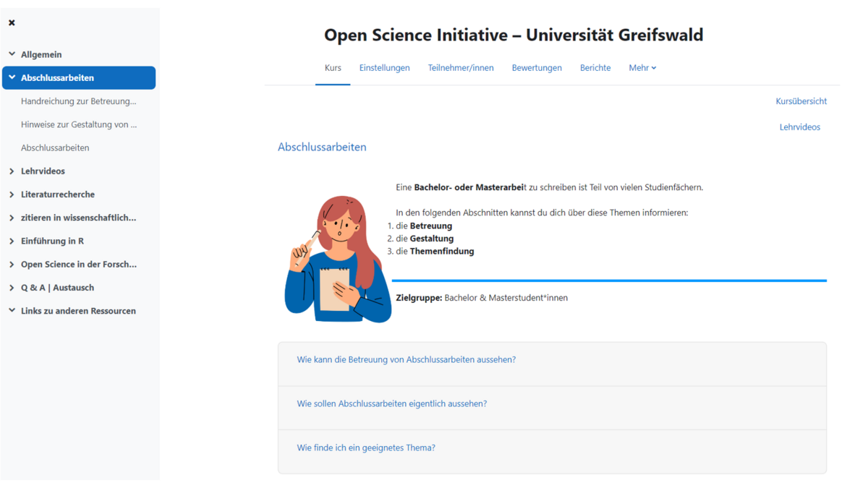Open the Lehrvideos link at top right

799,127
